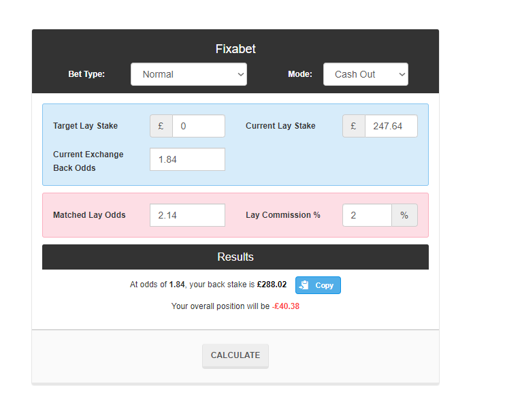The height and width of the screenshot is (420, 505).
Task: Select the Lay Commission % input field
Action: [x=367, y=215]
